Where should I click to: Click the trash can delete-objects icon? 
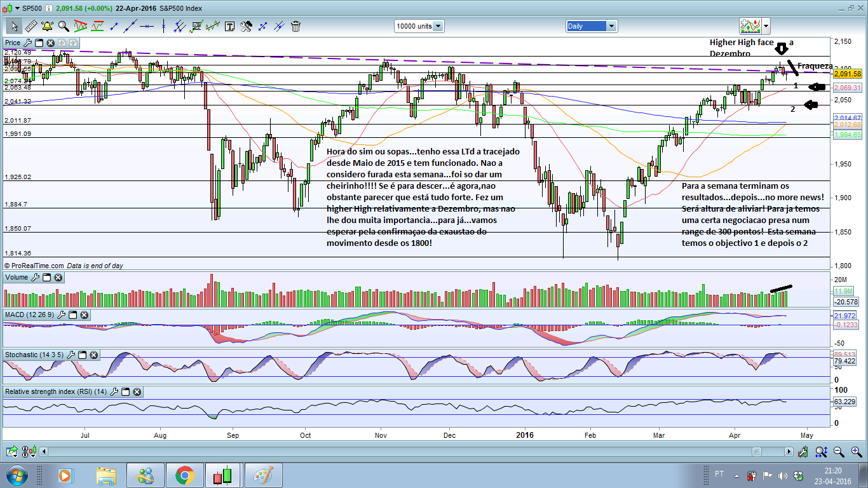coord(295,26)
